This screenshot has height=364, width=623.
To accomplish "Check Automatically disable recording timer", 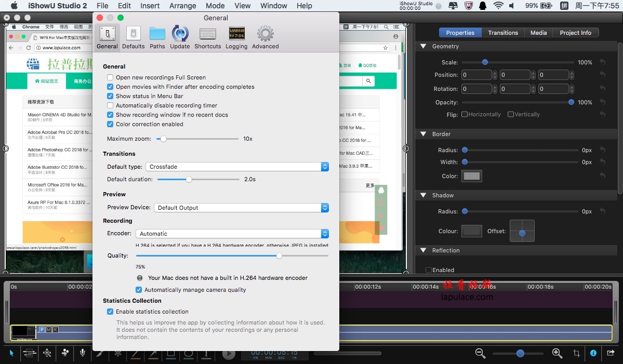I will (110, 105).
